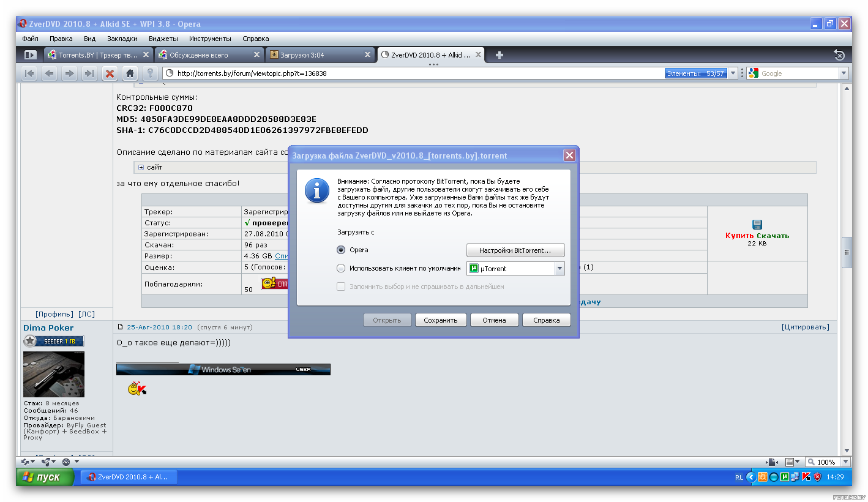This screenshot has height=502, width=868.
Task: Open the Вид menu
Action: (89, 38)
